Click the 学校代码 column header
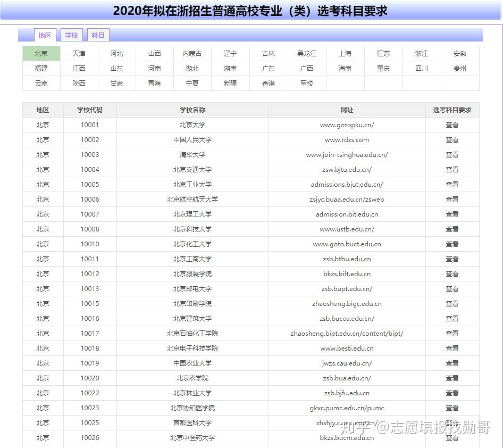503x448 pixels. tap(90, 110)
